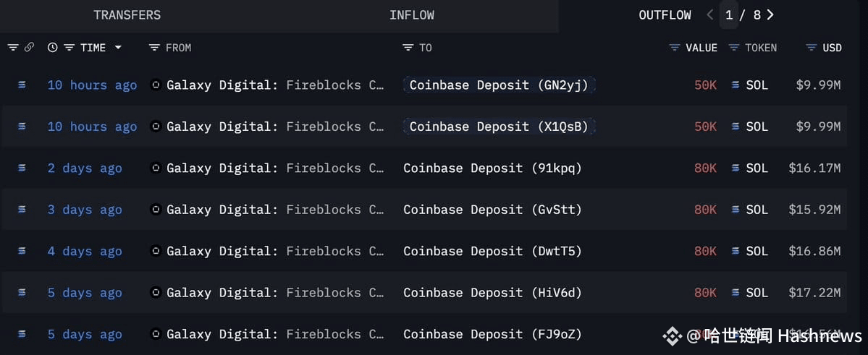
Task: Open the TOKEN column filter icon
Action: [x=734, y=48]
